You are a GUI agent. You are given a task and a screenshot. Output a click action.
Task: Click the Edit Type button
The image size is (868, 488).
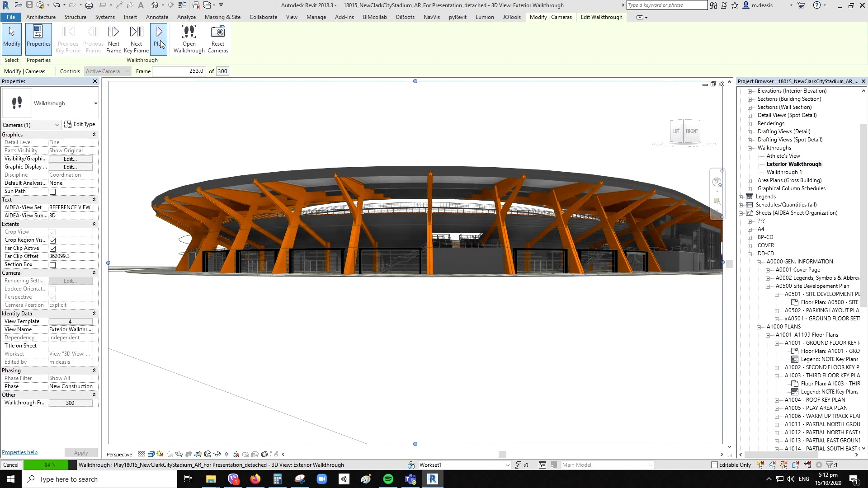80,125
